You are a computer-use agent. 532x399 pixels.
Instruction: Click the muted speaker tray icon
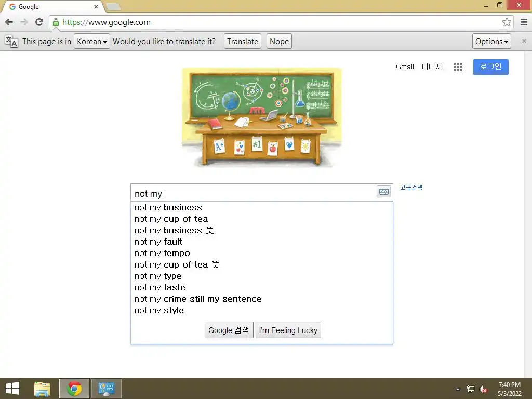pos(483,389)
